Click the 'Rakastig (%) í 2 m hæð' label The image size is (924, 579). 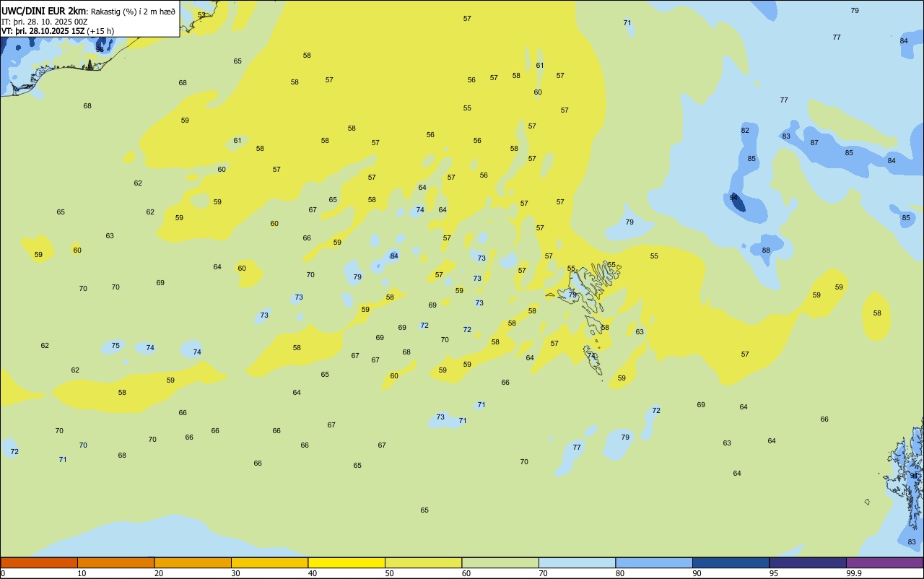tap(133, 12)
